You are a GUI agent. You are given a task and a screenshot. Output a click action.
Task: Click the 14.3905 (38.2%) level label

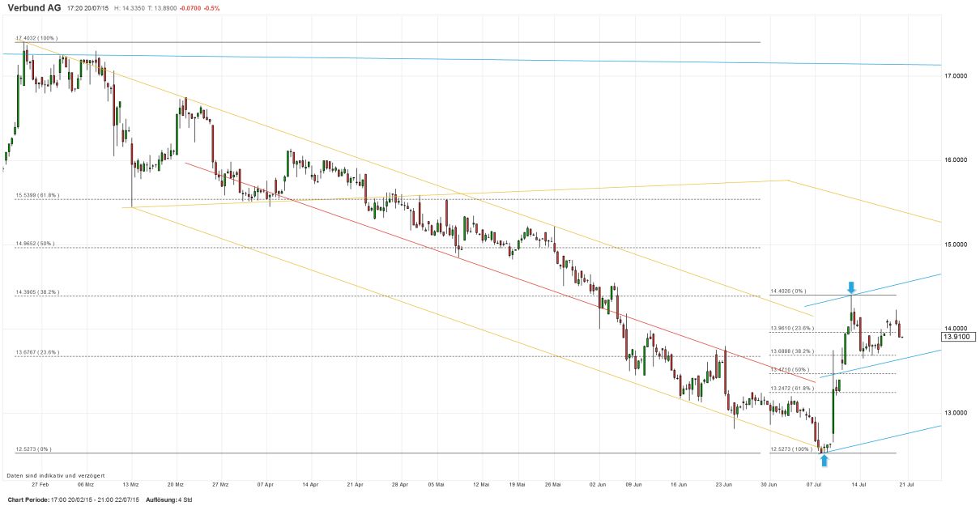tap(37, 291)
